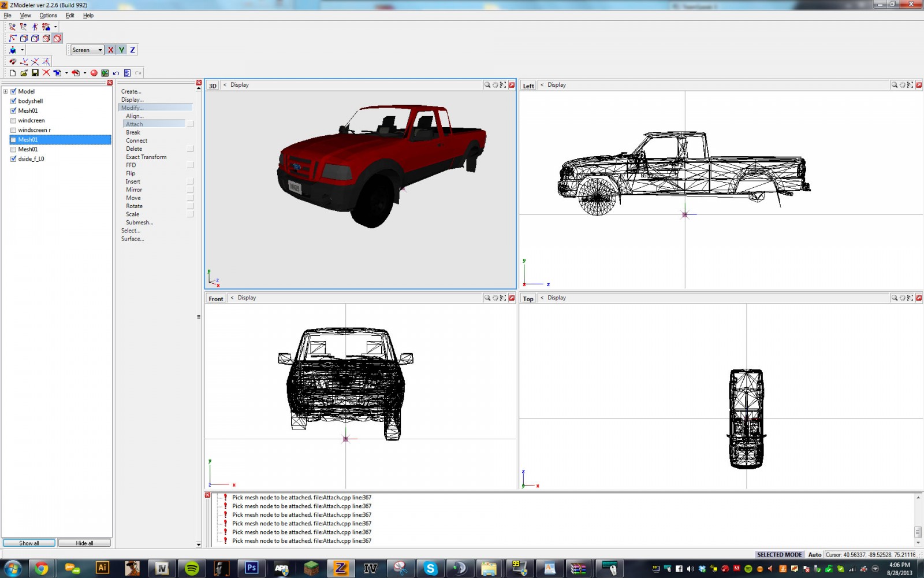The width and height of the screenshot is (924, 578).
Task: Click the Spotify icon in the taskbar
Action: coord(192,568)
